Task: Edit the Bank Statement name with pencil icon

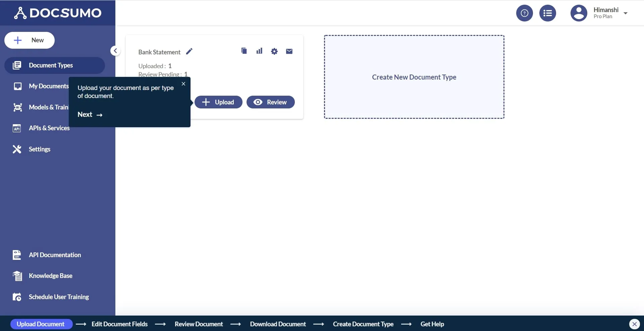Action: 189,51
